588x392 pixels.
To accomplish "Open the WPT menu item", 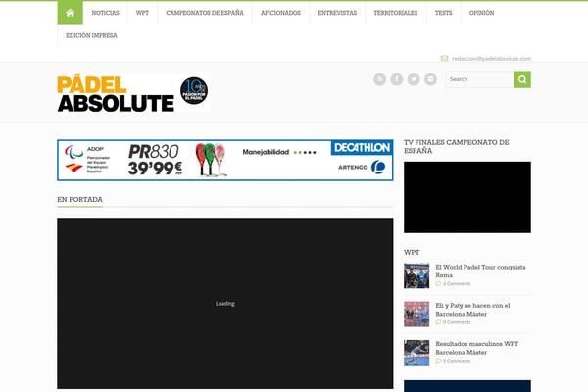I will pos(142,13).
